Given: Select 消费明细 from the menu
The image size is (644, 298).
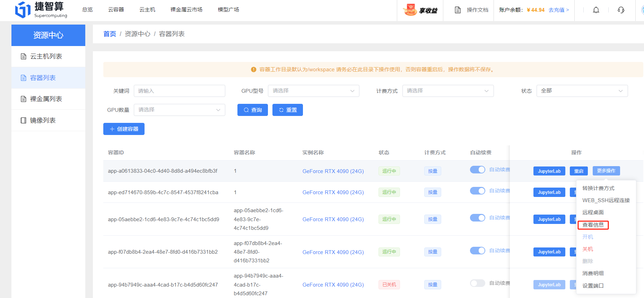Looking at the screenshot, I should tap(593, 273).
